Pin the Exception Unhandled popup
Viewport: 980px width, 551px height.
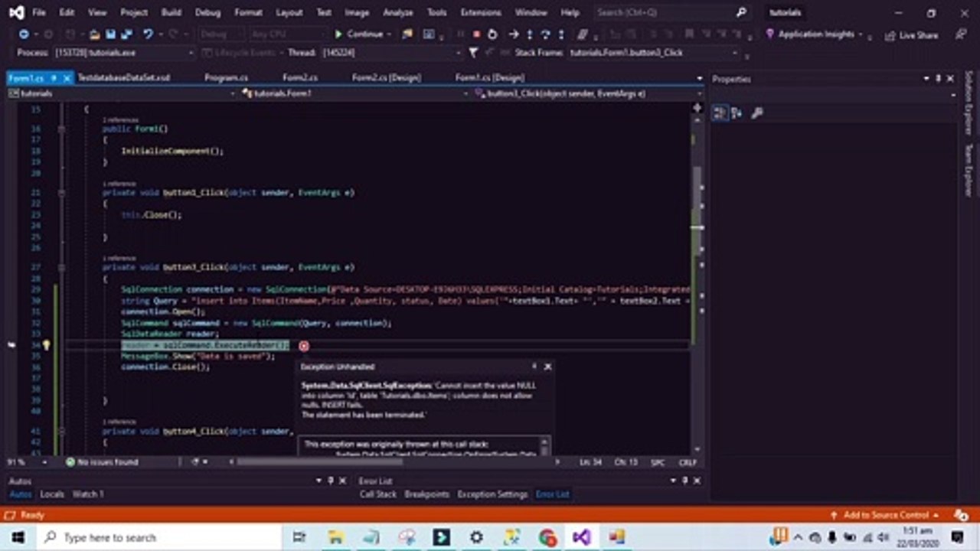tap(534, 367)
